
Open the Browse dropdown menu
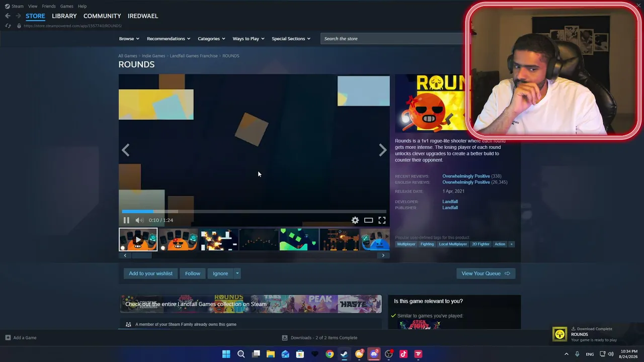(129, 39)
